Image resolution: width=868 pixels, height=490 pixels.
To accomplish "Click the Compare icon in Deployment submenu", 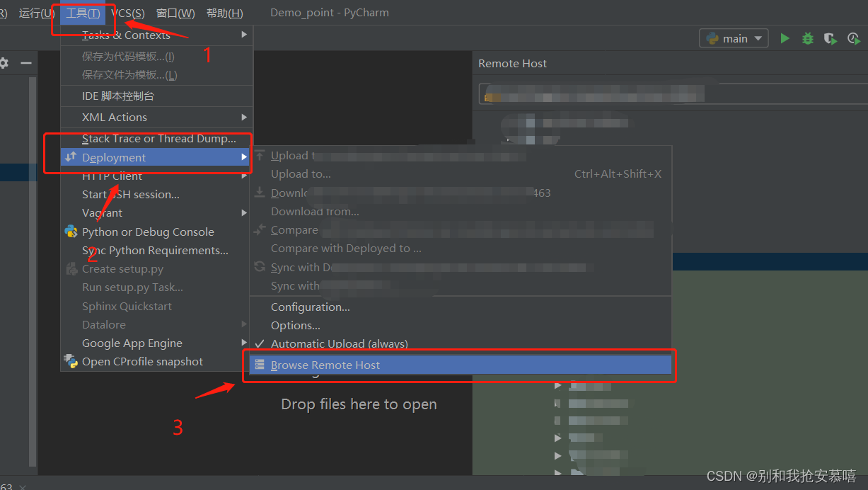I will (x=260, y=229).
